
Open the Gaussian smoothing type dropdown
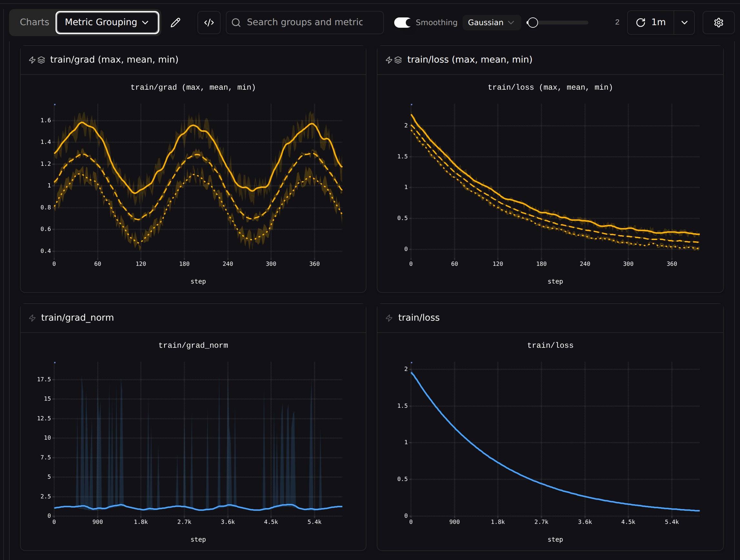point(491,22)
